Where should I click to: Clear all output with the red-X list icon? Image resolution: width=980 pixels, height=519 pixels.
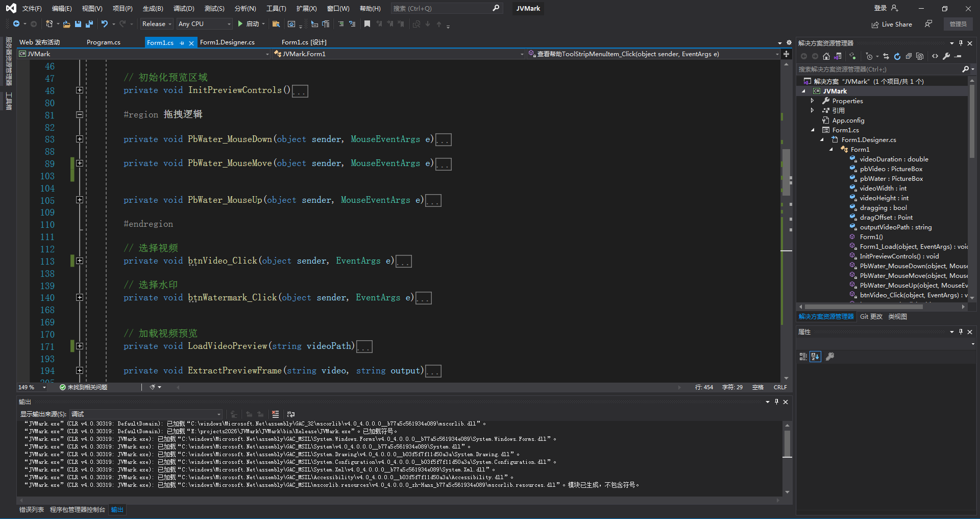[276, 414]
